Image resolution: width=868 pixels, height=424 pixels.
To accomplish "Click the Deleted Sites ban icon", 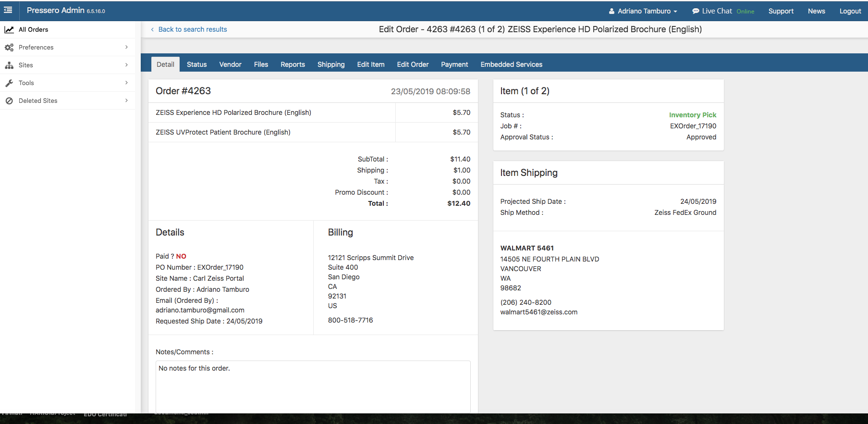I will [9, 101].
